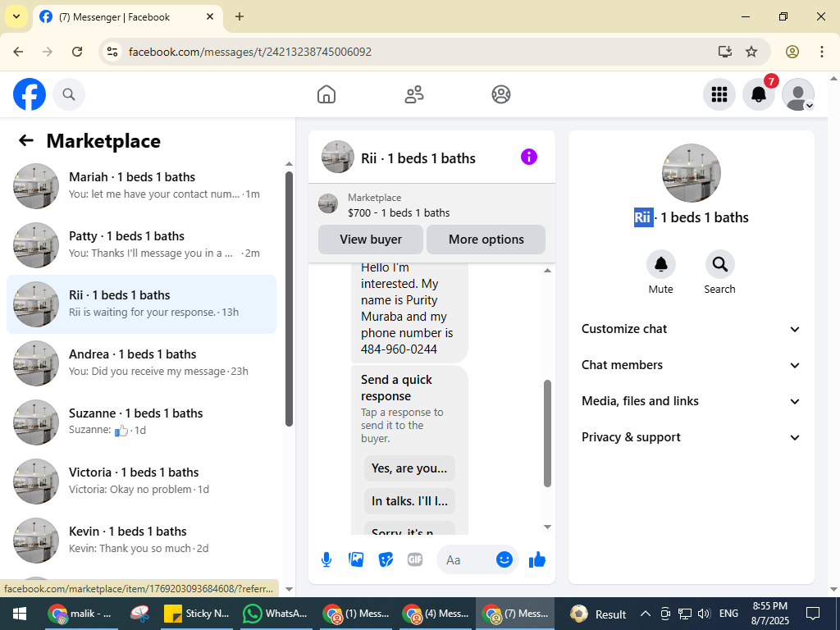Image resolution: width=840 pixels, height=630 pixels.
Task: Open Windows notification center icon
Action: pyautogui.click(x=813, y=614)
